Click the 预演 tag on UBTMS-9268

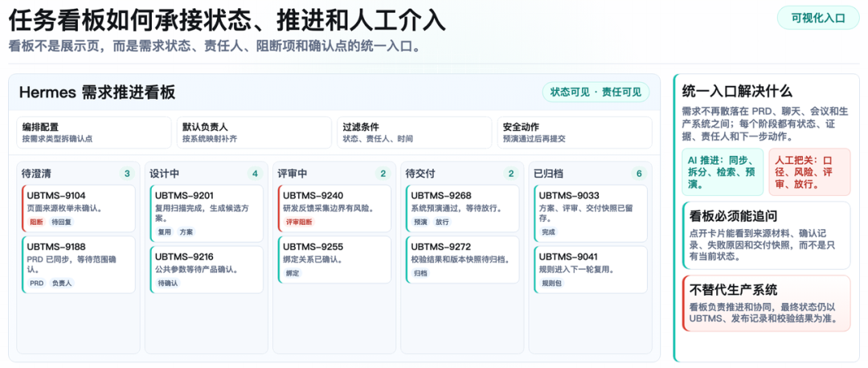tap(420, 222)
